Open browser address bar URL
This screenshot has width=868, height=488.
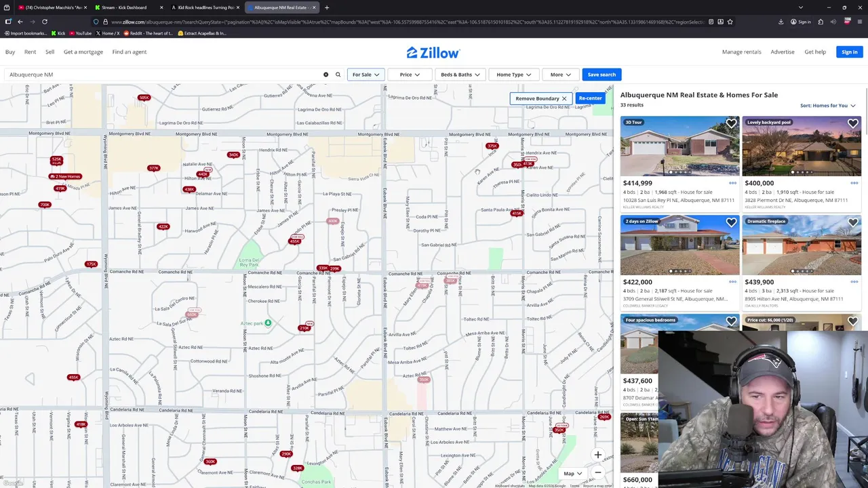407,22
